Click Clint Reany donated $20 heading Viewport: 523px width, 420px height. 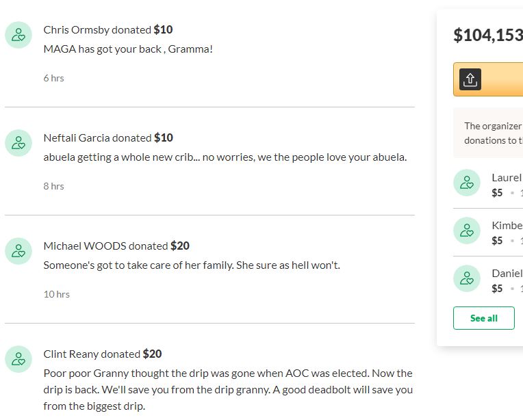pyautogui.click(x=103, y=354)
